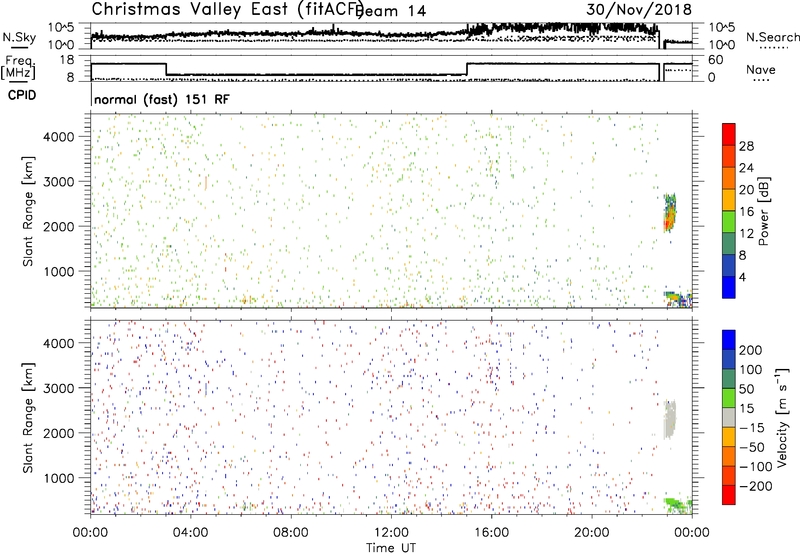Click the '16:00' time axis label

click(x=491, y=533)
